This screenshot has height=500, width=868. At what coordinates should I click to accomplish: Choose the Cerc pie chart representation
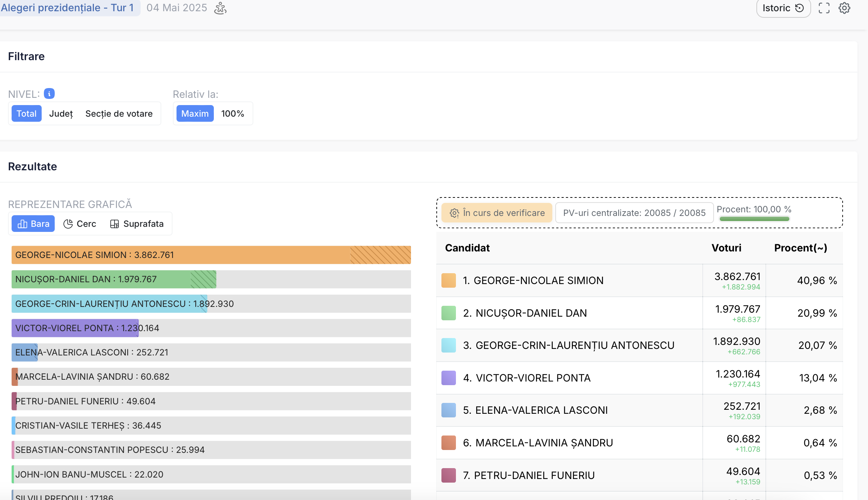[80, 224]
